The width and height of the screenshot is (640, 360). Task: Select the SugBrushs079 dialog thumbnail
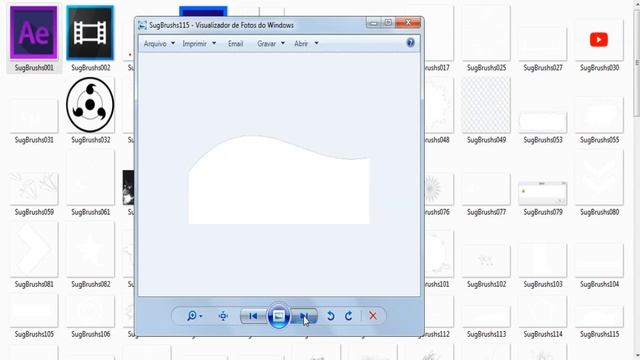click(542, 193)
